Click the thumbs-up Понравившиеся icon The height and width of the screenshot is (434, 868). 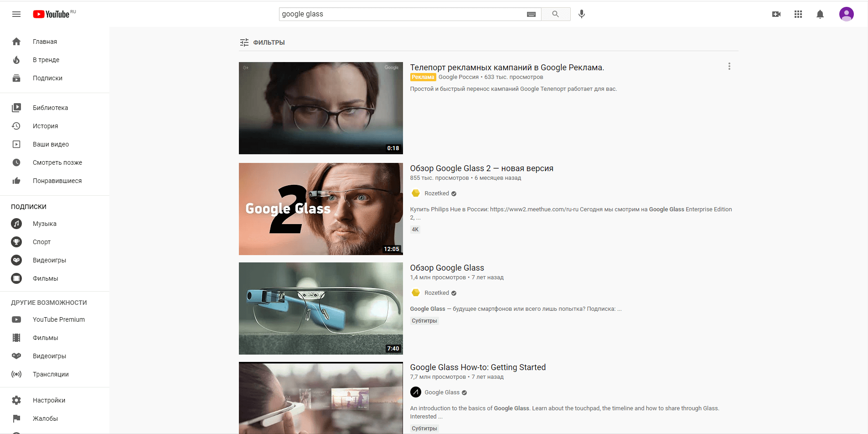pos(16,181)
